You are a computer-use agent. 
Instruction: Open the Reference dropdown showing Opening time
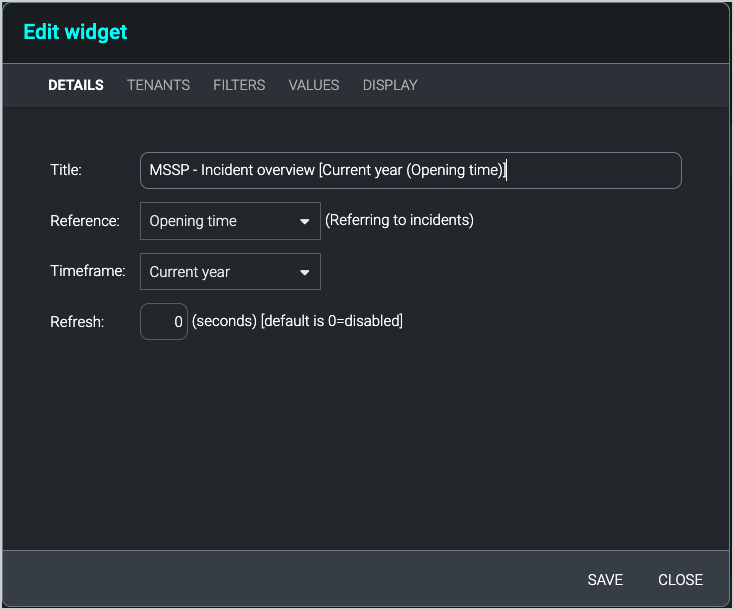(x=220, y=221)
